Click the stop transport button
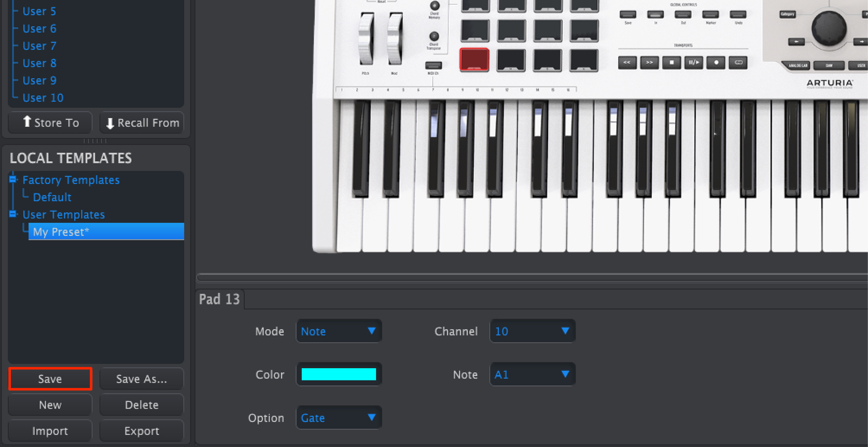 tap(671, 62)
